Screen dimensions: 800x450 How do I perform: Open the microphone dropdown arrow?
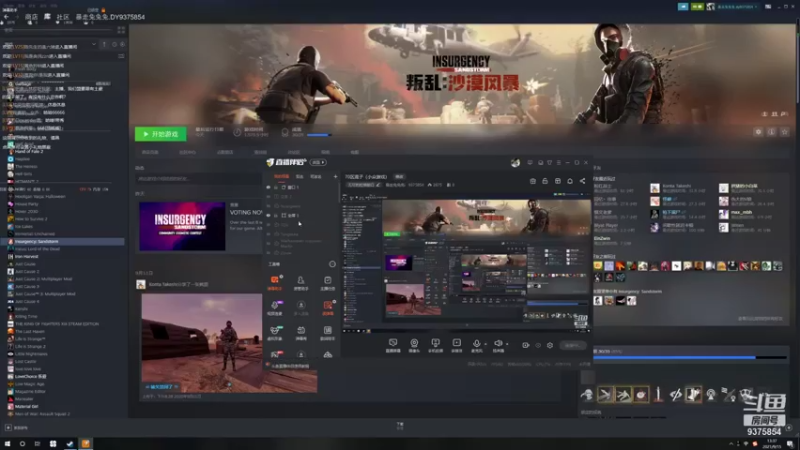pyautogui.click(x=485, y=344)
